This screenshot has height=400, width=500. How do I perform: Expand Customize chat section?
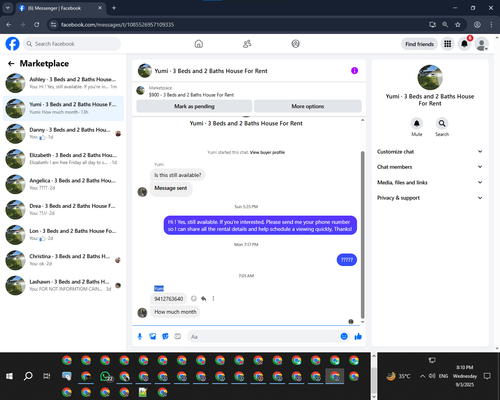pyautogui.click(x=430, y=152)
